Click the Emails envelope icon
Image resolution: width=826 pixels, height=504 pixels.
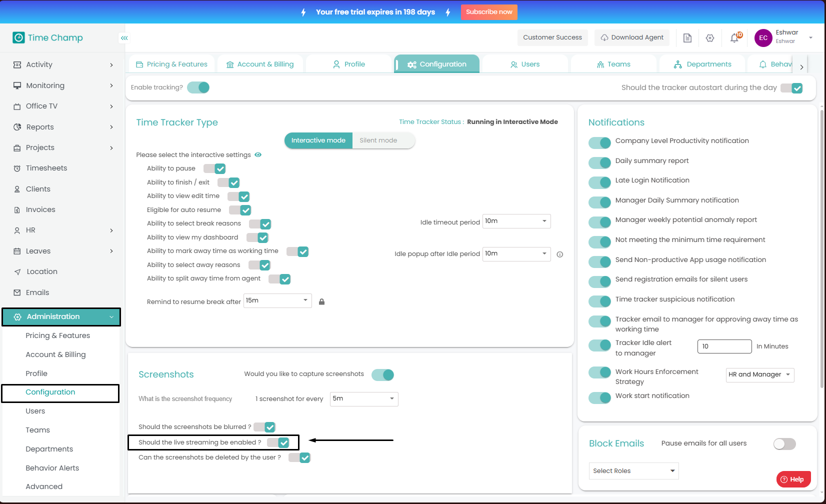point(17,292)
